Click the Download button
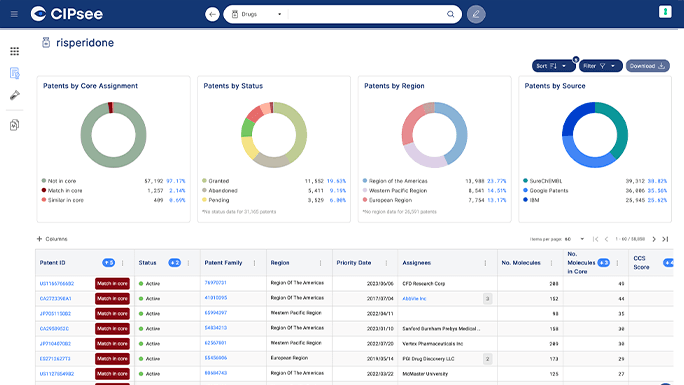Screen dimensions: 684x385 [648, 66]
